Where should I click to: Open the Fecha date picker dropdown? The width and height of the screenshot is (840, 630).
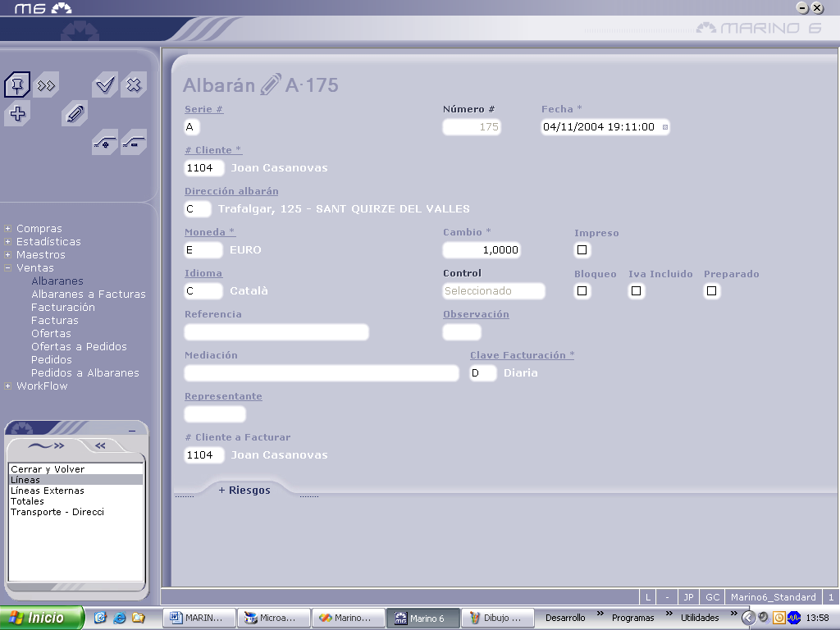pyautogui.click(x=664, y=127)
